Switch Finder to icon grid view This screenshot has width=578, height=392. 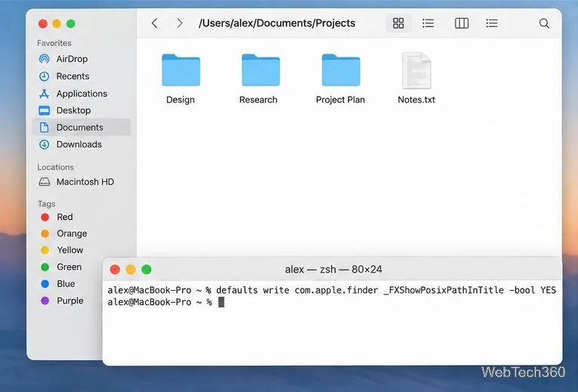point(398,23)
